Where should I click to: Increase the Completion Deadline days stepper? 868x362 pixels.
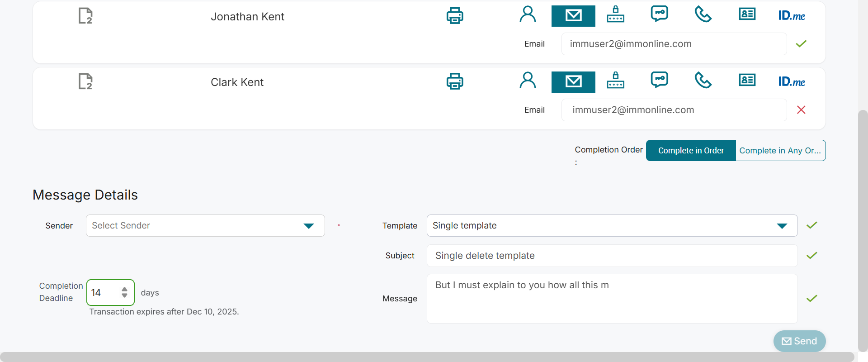click(125, 289)
